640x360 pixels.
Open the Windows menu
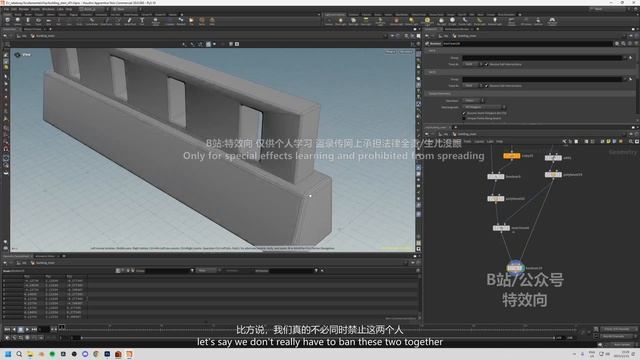click(48, 9)
